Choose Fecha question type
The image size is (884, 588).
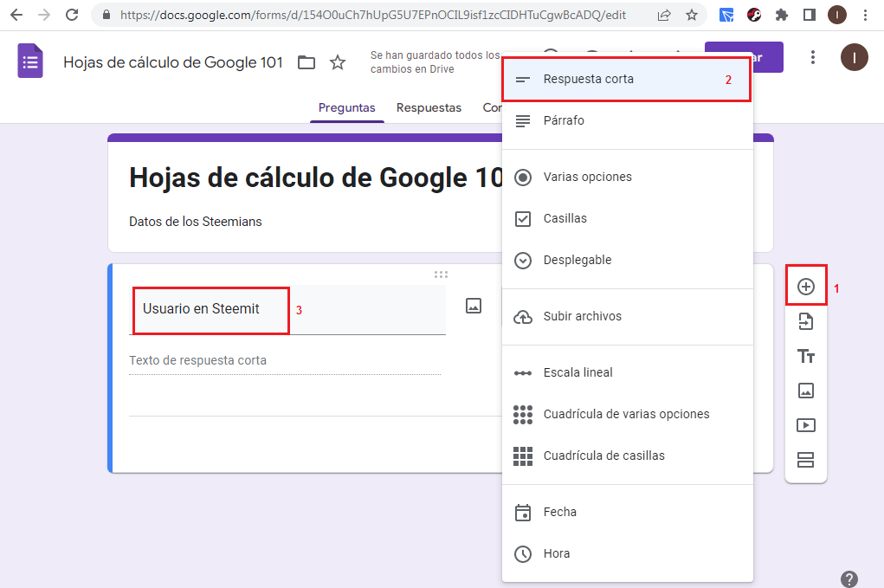click(628, 512)
